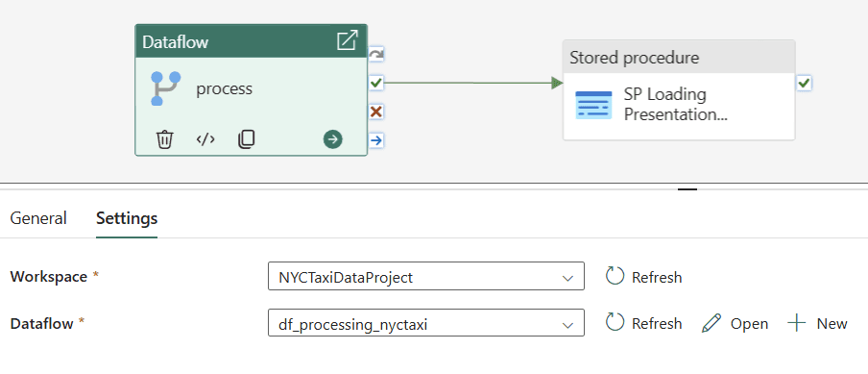Select the Dataflow On Completion blue arrow
Viewport: 868px width, 374px height.
(x=375, y=140)
